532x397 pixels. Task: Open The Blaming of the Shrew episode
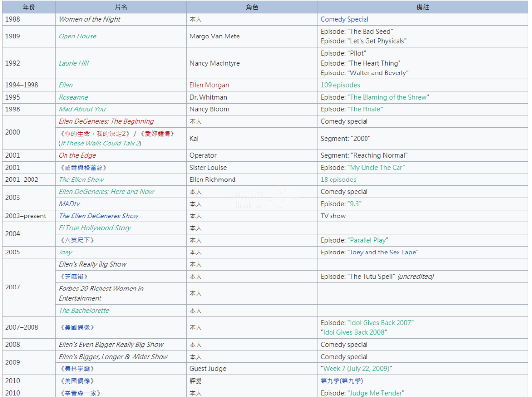click(389, 97)
